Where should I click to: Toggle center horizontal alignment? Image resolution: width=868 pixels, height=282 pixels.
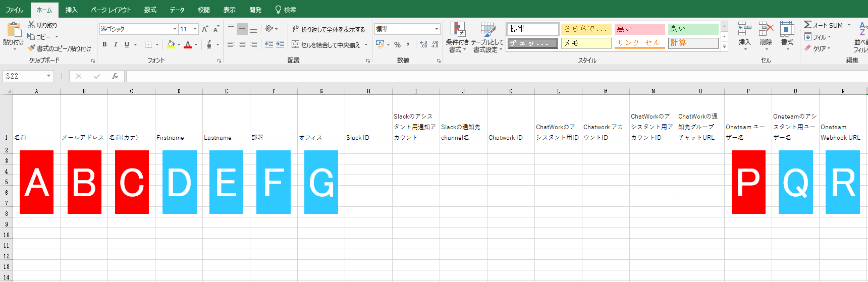click(x=242, y=44)
